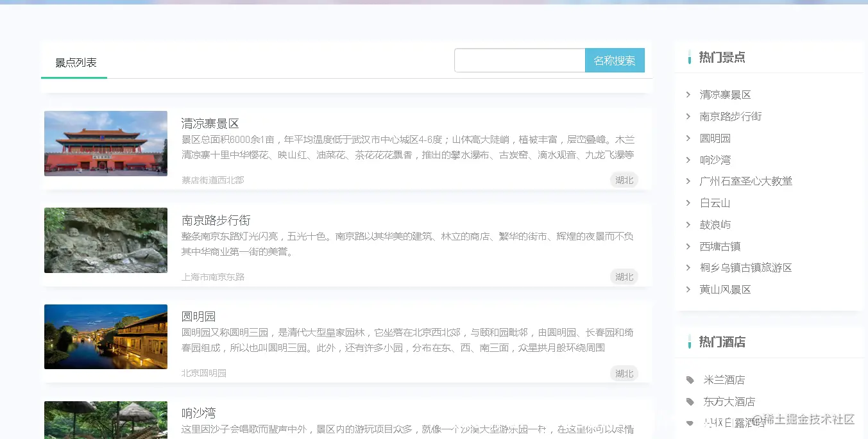Click the chevron beside 南京路步行街 in sidebar

pyautogui.click(x=688, y=117)
